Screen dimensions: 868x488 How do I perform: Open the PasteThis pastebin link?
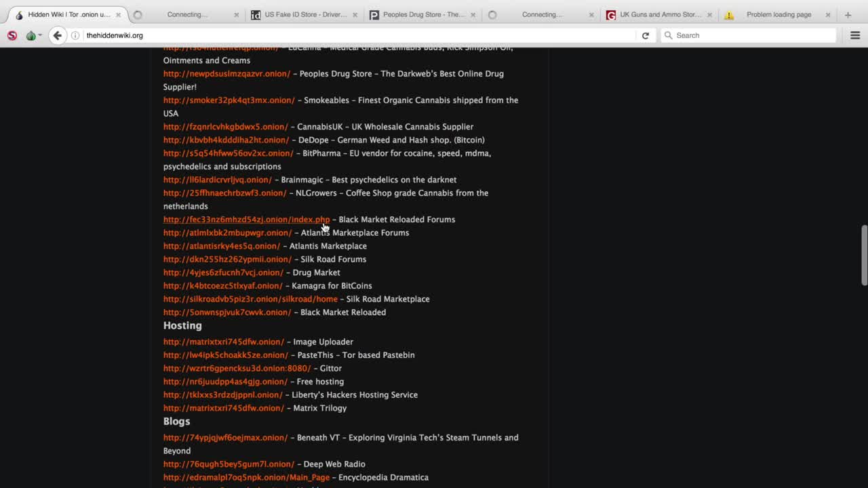226,355
